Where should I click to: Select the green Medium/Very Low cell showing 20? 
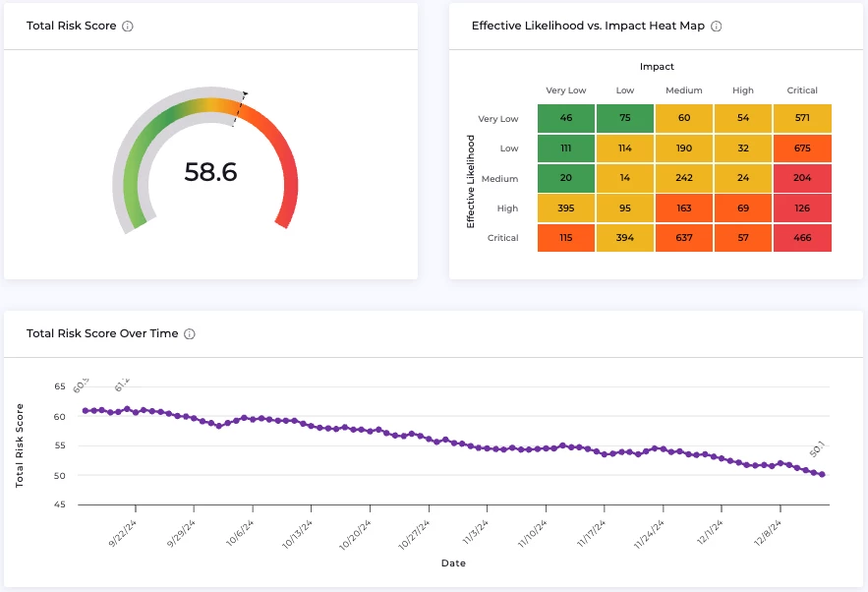pos(565,178)
